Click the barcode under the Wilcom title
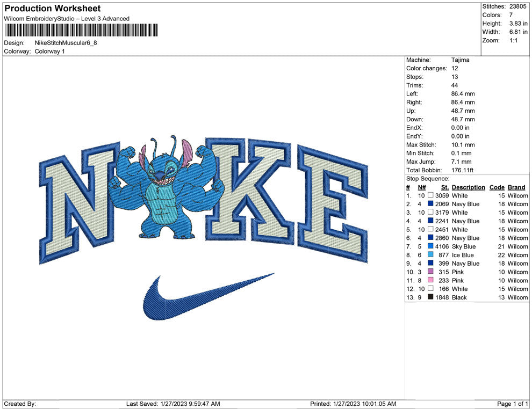Screen dimensions: 532x409 pyautogui.click(x=82, y=30)
